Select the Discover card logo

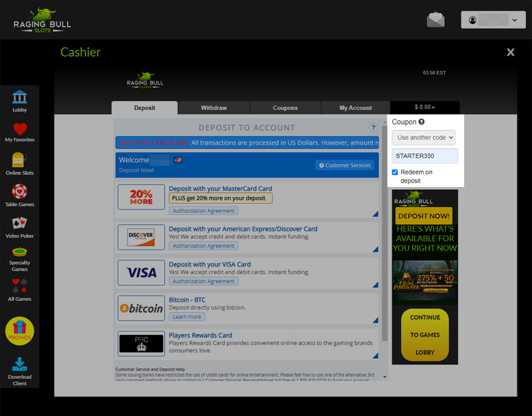point(141,237)
